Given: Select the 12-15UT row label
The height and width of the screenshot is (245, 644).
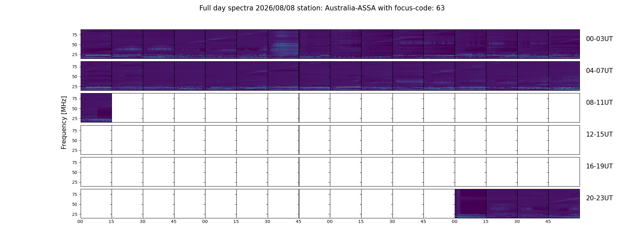Looking at the screenshot, I should pyautogui.click(x=599, y=134).
